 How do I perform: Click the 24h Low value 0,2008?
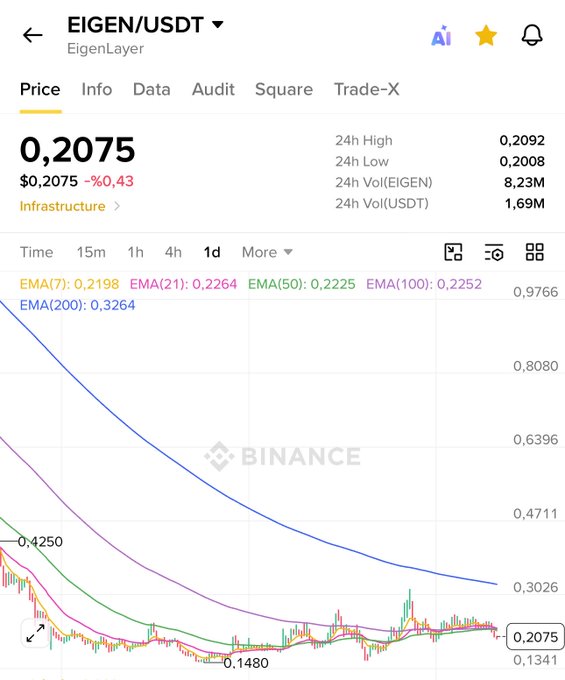point(522,161)
